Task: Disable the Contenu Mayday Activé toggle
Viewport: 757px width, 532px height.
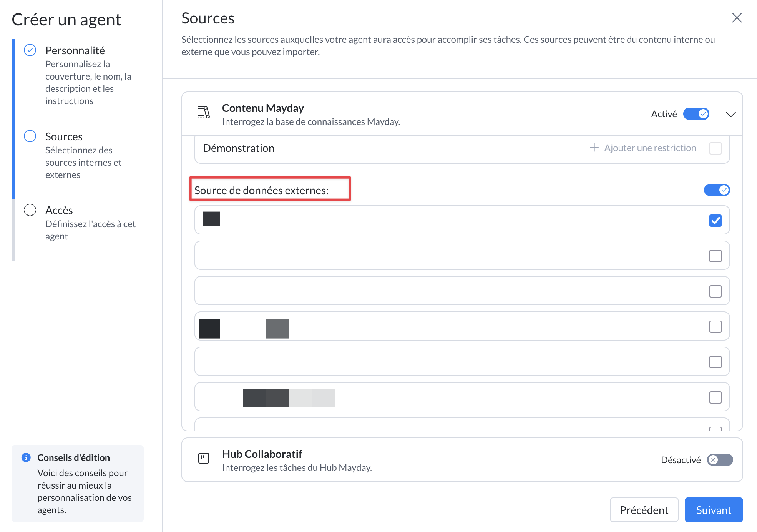Action: click(696, 114)
